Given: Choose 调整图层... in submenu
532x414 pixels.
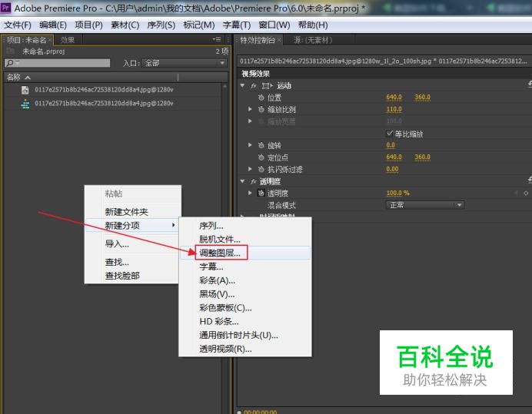Looking at the screenshot, I should tap(245, 253).
